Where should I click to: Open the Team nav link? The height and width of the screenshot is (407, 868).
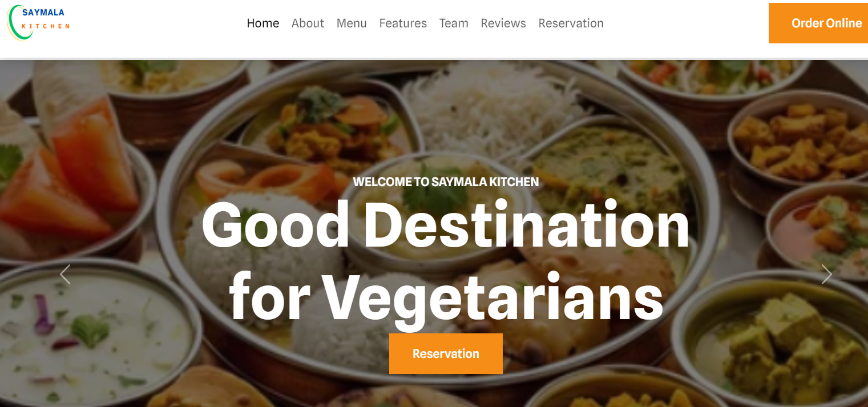coord(454,23)
